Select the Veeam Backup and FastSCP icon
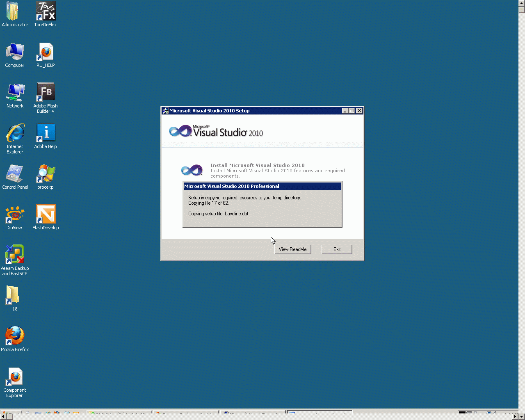The height and width of the screenshot is (420, 525). (15, 260)
